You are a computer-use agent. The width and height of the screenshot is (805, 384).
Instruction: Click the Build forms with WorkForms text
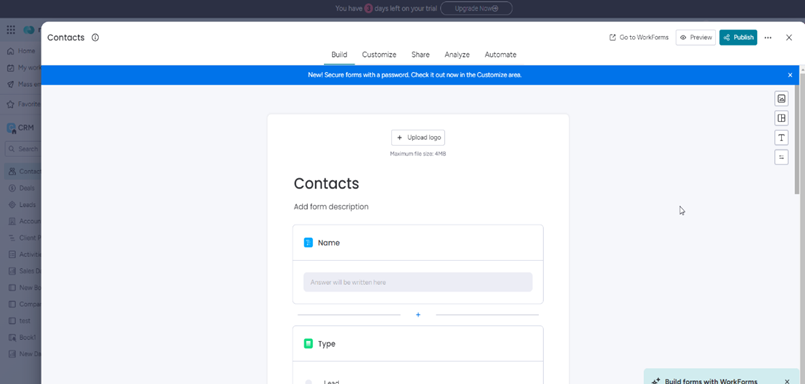click(x=711, y=381)
